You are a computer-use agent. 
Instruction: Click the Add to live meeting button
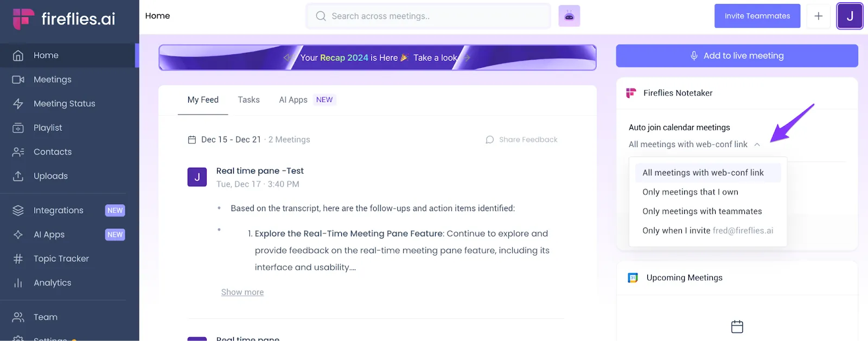coord(737,56)
